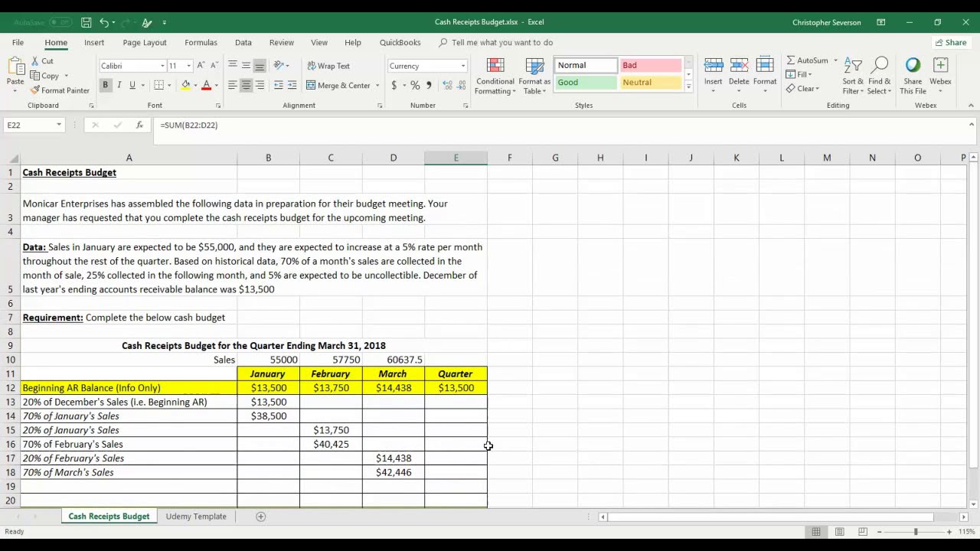Expand the formula bar

(971, 125)
